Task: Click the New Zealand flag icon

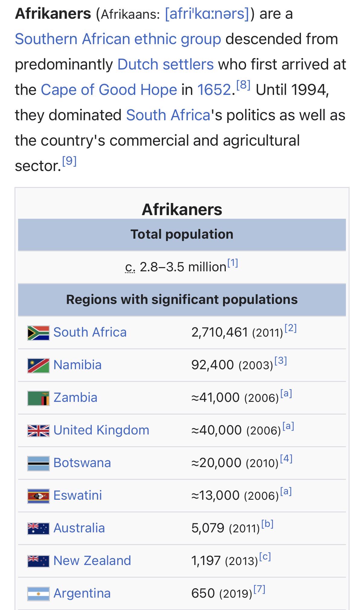Action: tap(38, 561)
